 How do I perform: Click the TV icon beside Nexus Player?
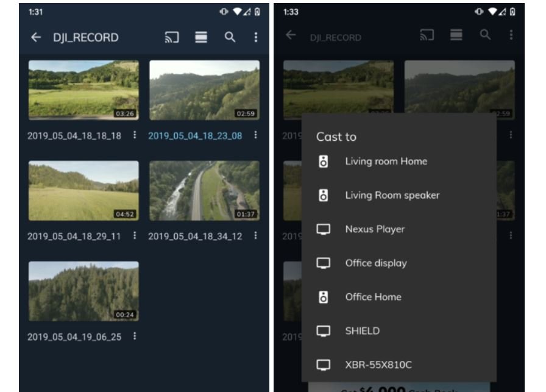(x=324, y=229)
